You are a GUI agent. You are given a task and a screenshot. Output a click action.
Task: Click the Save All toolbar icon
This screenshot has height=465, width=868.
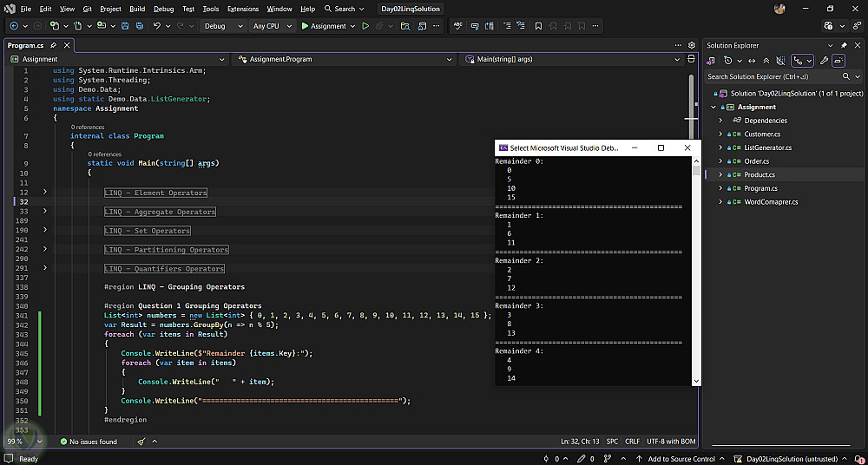[x=140, y=26]
